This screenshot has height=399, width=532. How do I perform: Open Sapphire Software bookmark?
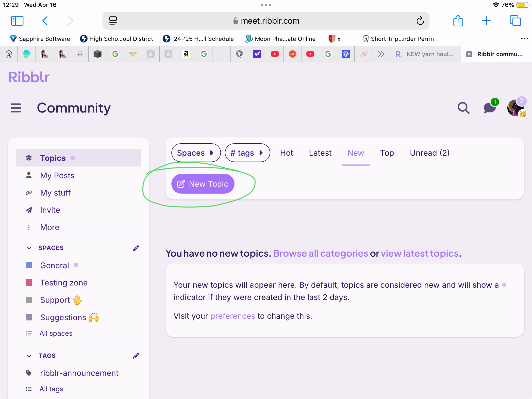pos(40,39)
